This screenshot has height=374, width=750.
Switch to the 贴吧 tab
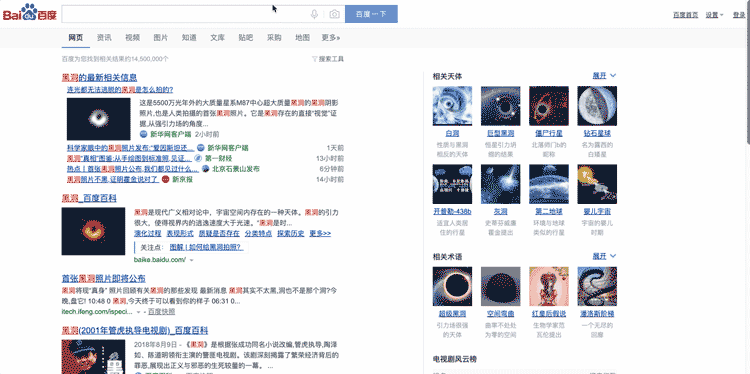pos(246,38)
